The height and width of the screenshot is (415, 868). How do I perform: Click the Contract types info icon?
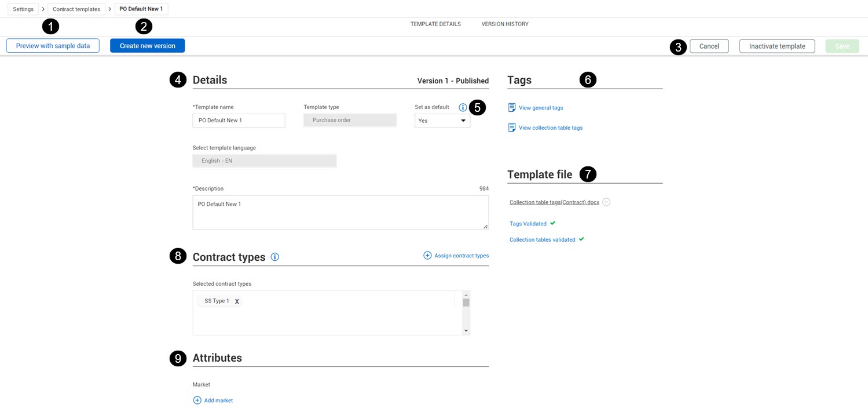pyautogui.click(x=275, y=257)
